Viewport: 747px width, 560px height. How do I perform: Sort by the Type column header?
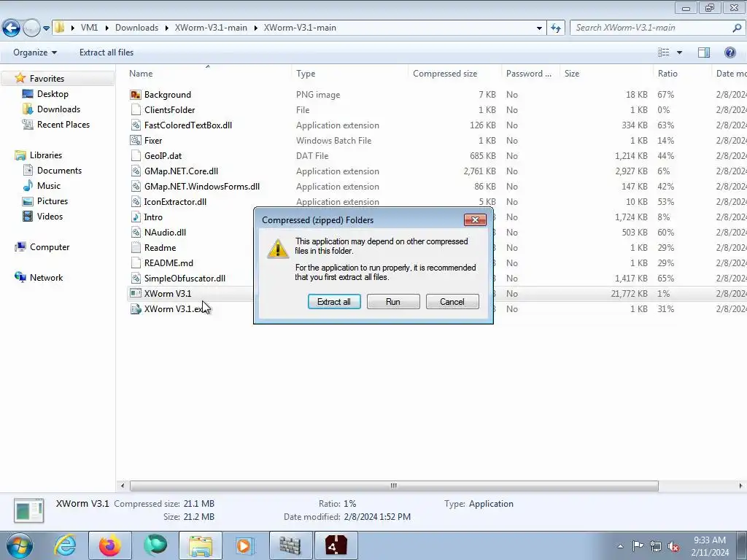306,74
